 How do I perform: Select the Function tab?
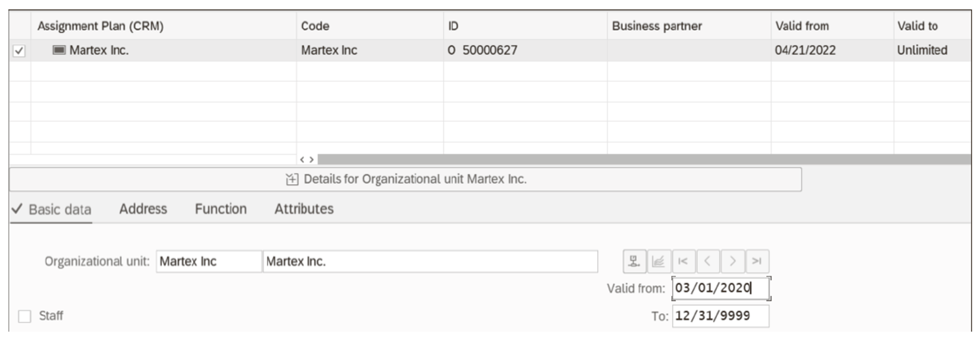coord(221,209)
